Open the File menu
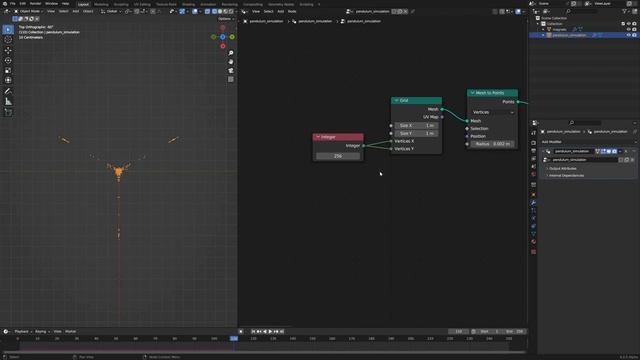The width and height of the screenshot is (640, 360). (13, 4)
